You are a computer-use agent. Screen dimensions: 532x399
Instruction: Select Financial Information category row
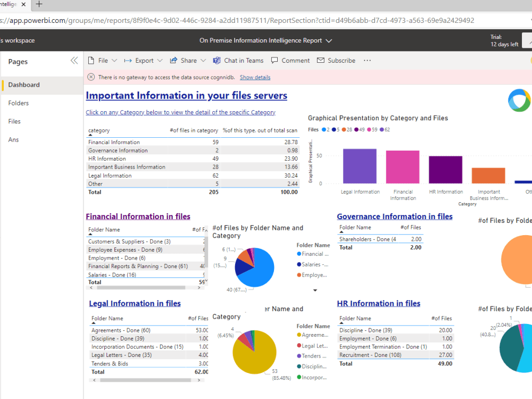pos(193,142)
